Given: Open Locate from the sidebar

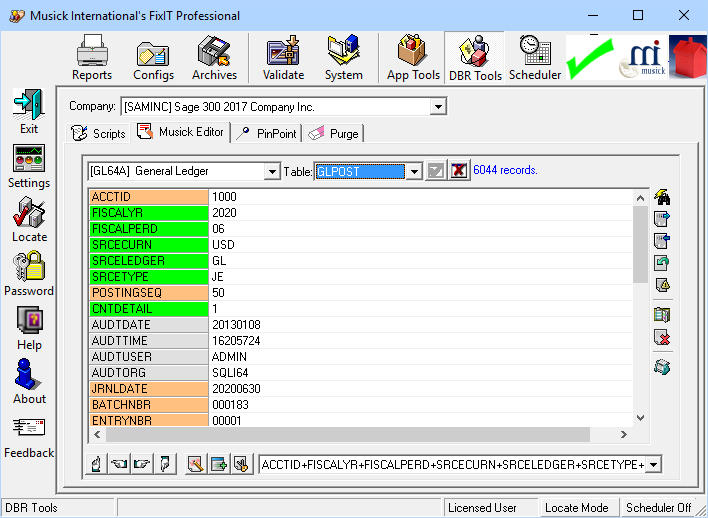Looking at the screenshot, I should tap(29, 219).
